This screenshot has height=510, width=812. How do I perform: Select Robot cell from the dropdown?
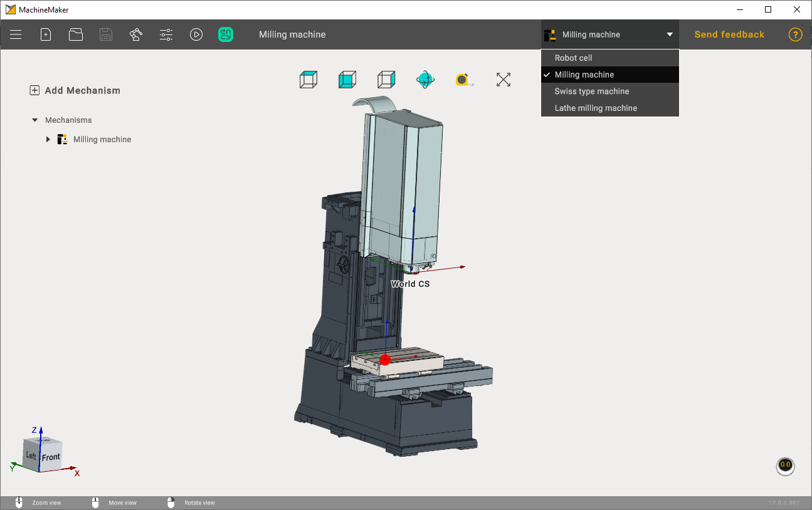click(x=610, y=58)
